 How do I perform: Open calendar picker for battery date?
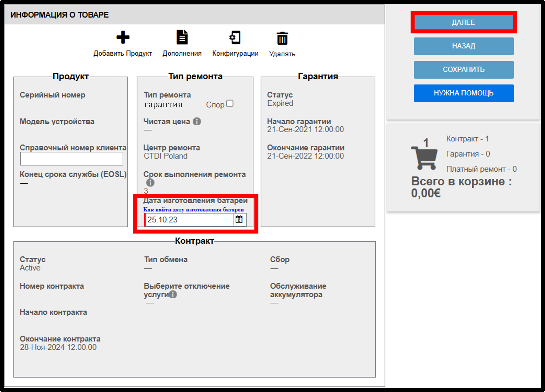(x=239, y=219)
